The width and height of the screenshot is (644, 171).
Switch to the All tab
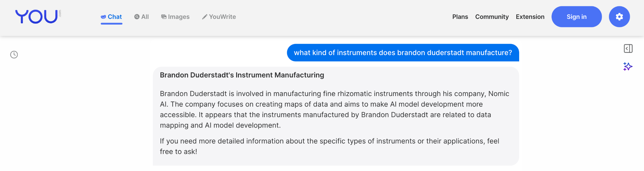click(145, 17)
